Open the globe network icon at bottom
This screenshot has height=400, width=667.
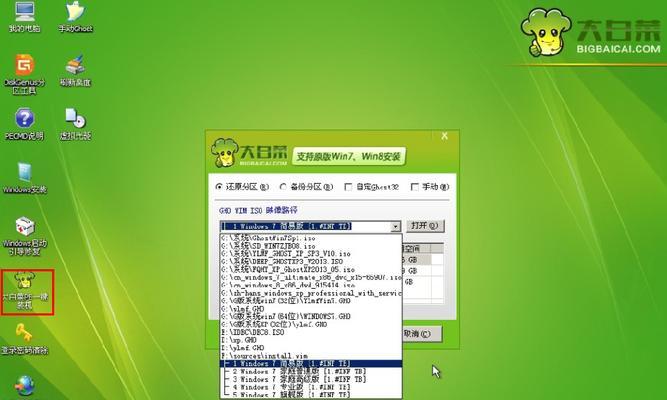(25, 386)
